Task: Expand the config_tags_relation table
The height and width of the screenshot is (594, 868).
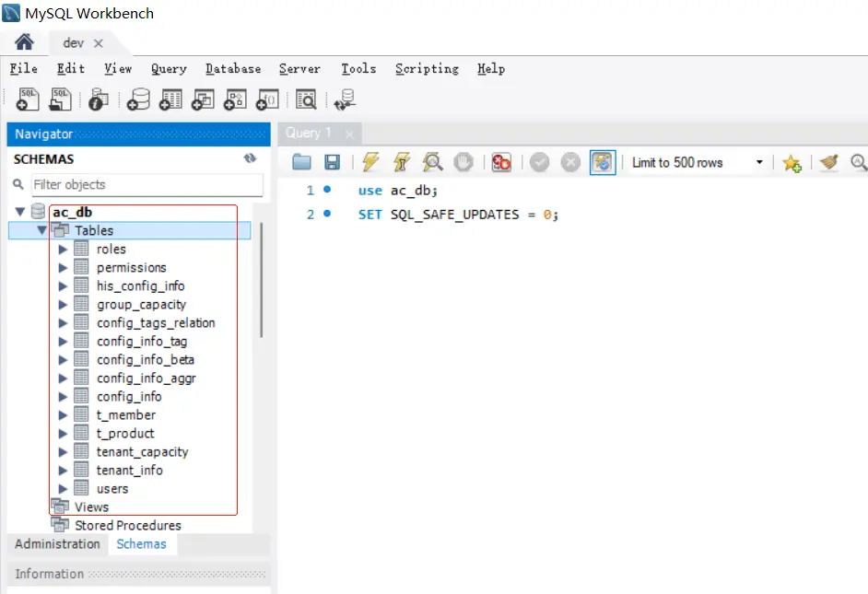Action: 63,323
